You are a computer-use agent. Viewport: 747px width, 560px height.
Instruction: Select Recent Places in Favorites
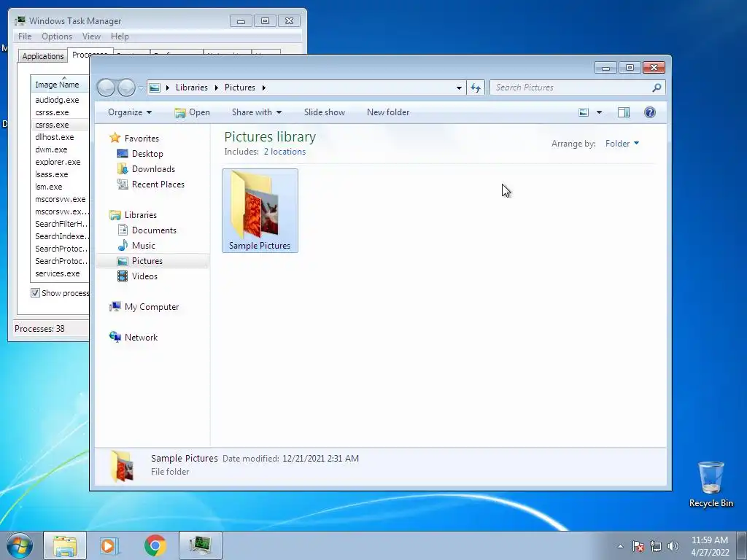coord(158,184)
